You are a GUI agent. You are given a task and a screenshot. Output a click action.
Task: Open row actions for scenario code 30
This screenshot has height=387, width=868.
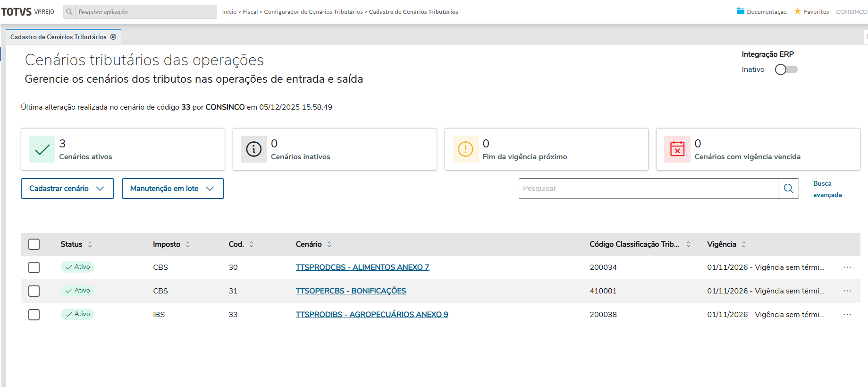(847, 267)
